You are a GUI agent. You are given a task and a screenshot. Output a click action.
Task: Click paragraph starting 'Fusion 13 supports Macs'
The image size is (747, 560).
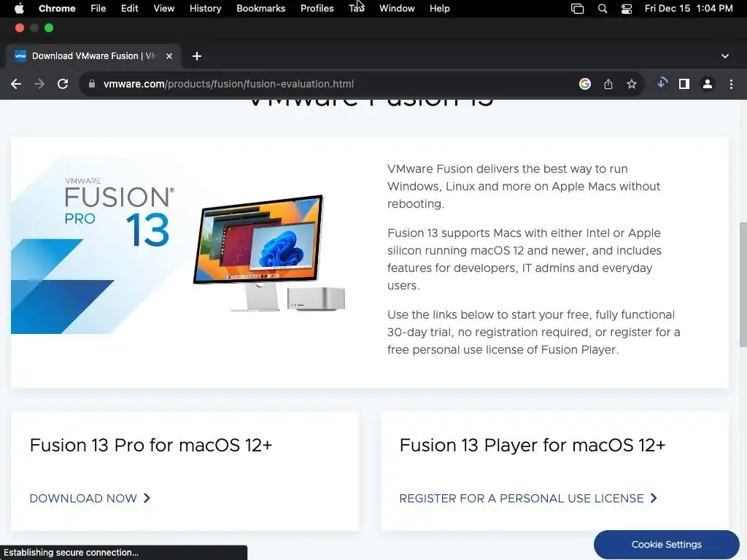[x=525, y=259]
